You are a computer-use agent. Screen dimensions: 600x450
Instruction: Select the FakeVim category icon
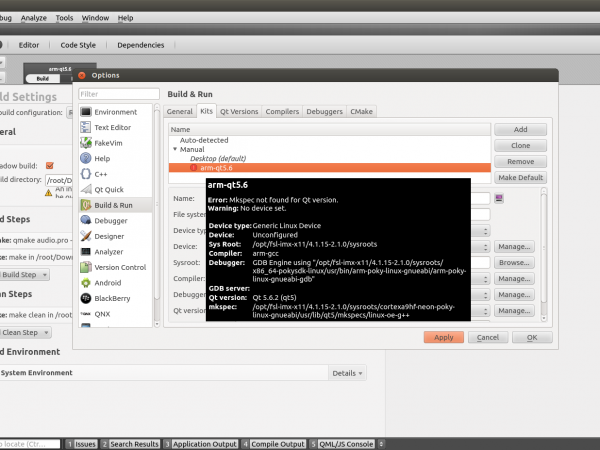(x=86, y=143)
